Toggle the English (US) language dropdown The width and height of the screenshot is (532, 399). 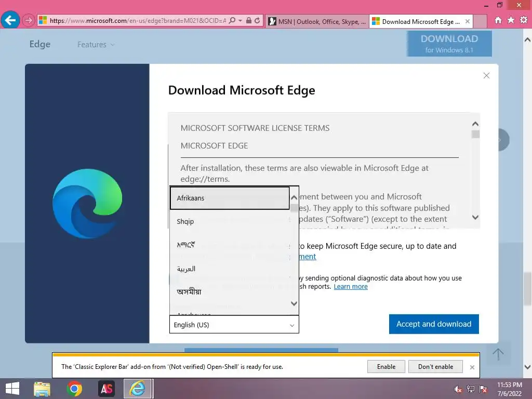[234, 325]
